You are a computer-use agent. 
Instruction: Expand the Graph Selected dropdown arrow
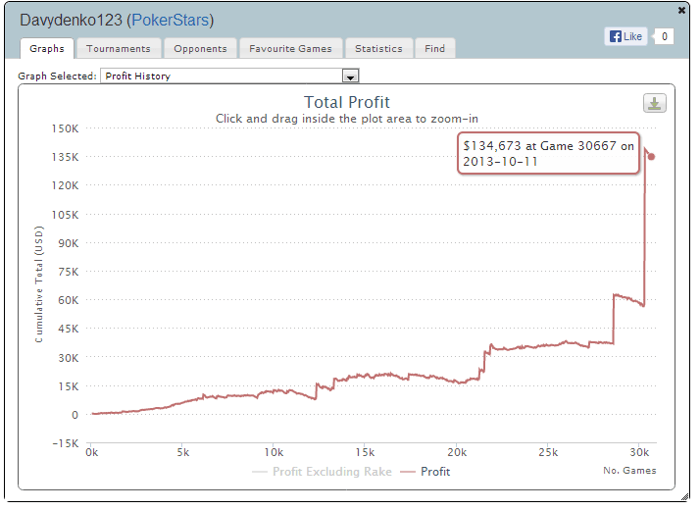[350, 76]
